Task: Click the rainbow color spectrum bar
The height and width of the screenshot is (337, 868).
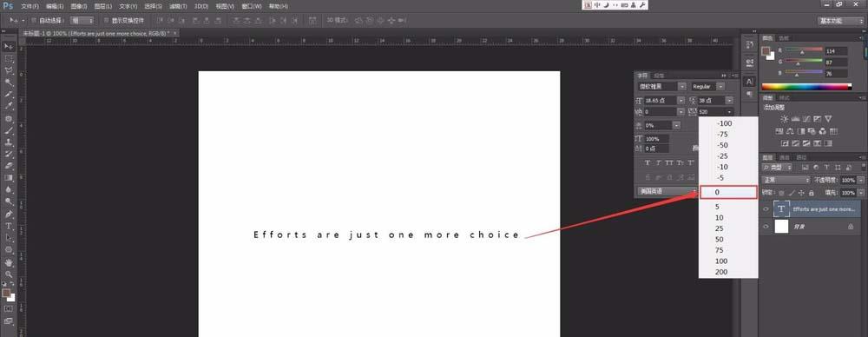Action: (x=806, y=87)
